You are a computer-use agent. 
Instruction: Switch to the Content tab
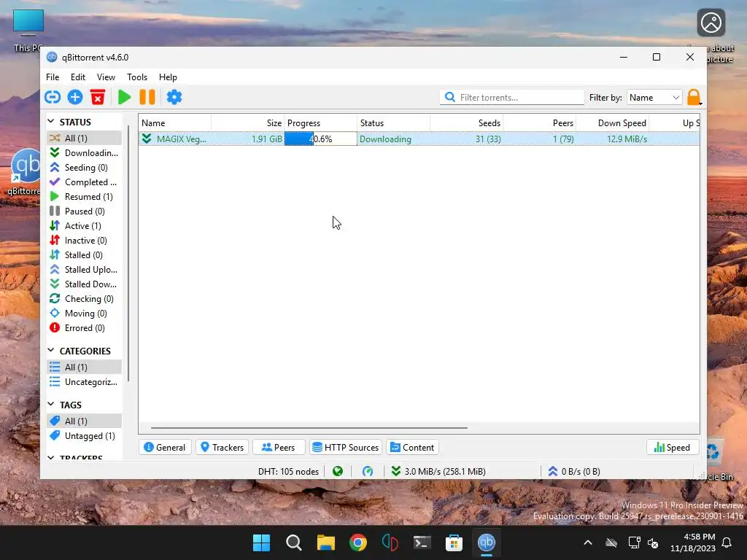412,447
